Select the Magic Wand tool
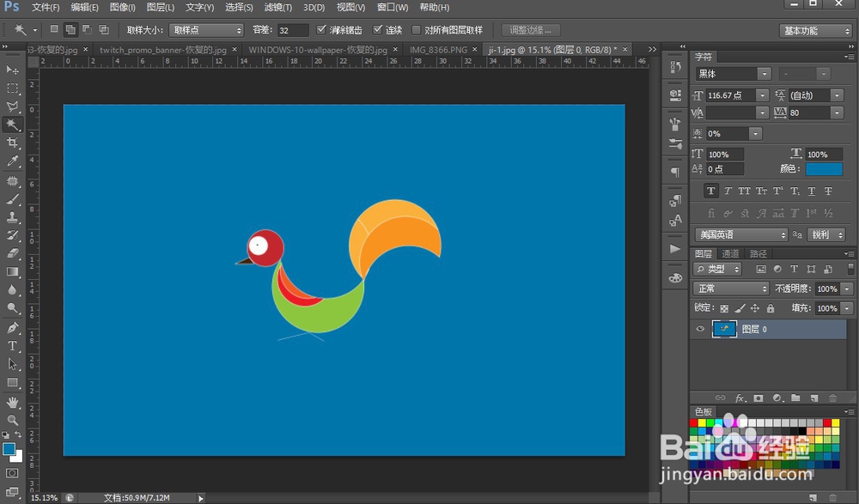 12,124
